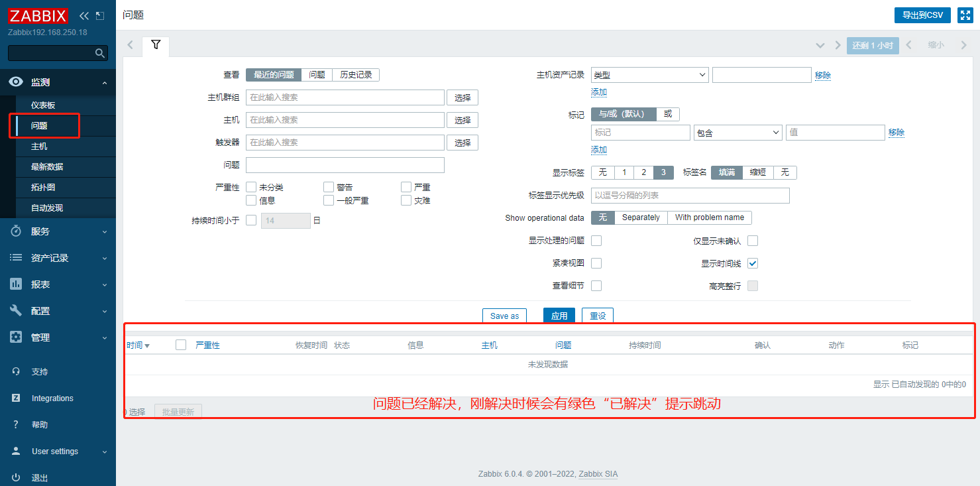Open 自动发现 in the sidebar
The height and width of the screenshot is (486, 980).
click(x=47, y=208)
